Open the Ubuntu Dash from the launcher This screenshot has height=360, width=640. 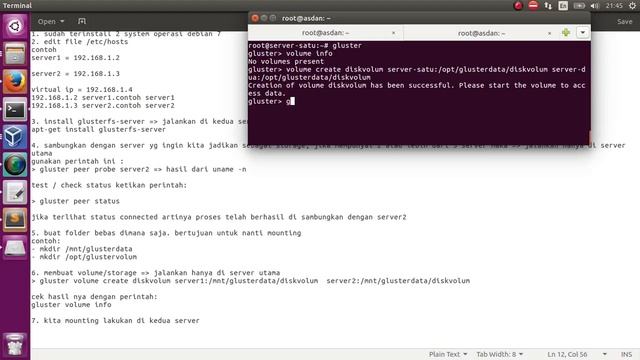[15, 27]
